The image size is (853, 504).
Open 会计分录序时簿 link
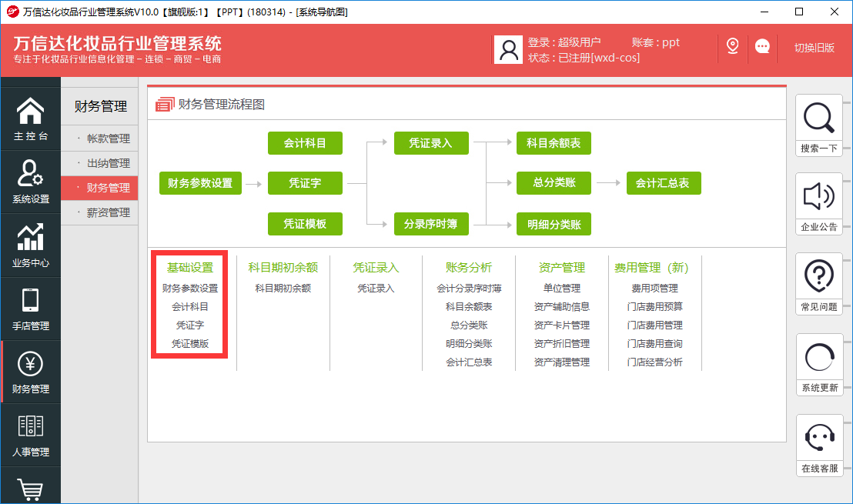click(x=469, y=288)
